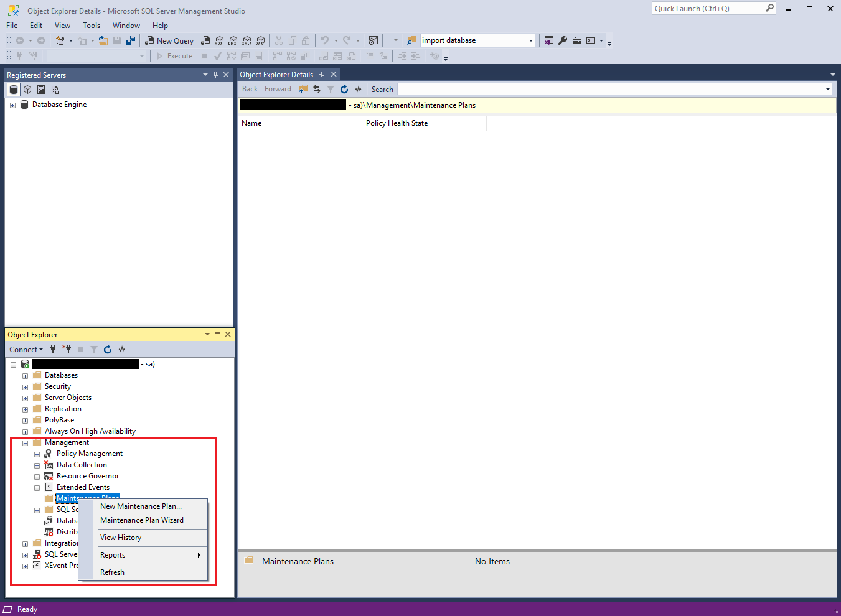Toggle the pin on Object Explorer Details tab
The width and height of the screenshot is (841, 616).
click(322, 73)
